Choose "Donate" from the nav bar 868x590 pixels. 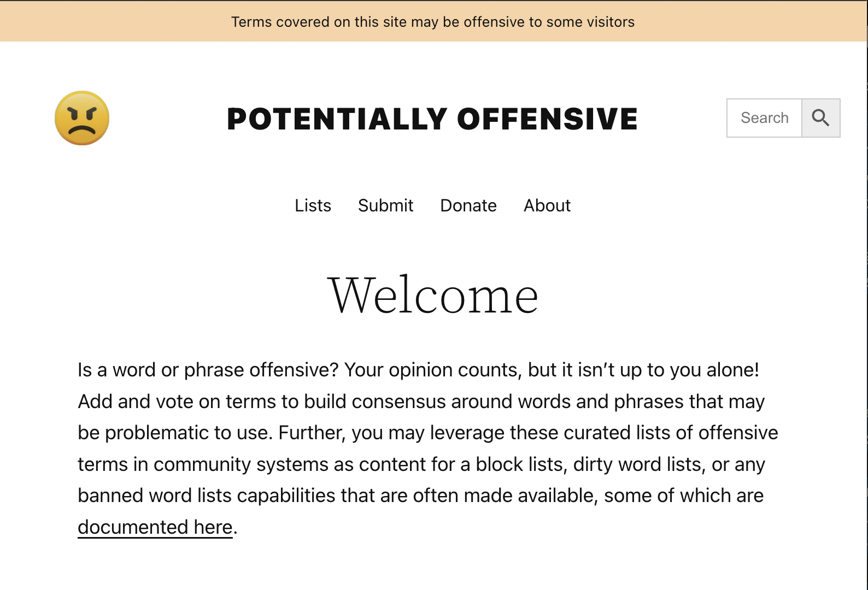(468, 205)
